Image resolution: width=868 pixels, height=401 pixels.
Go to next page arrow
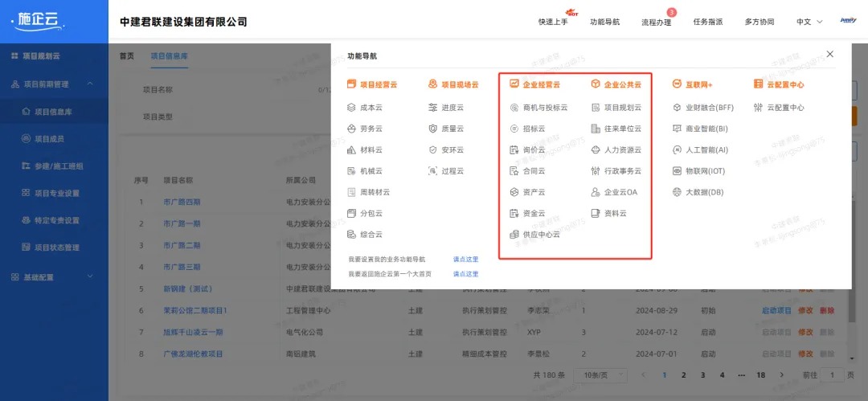tap(782, 375)
